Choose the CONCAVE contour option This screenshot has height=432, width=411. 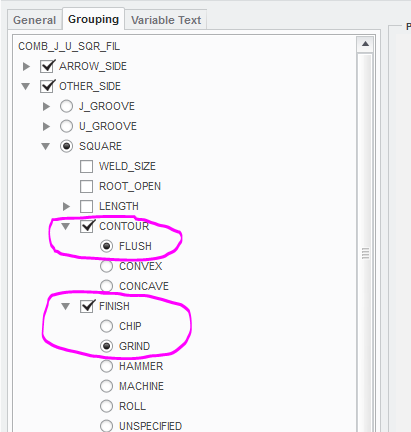click(106, 286)
